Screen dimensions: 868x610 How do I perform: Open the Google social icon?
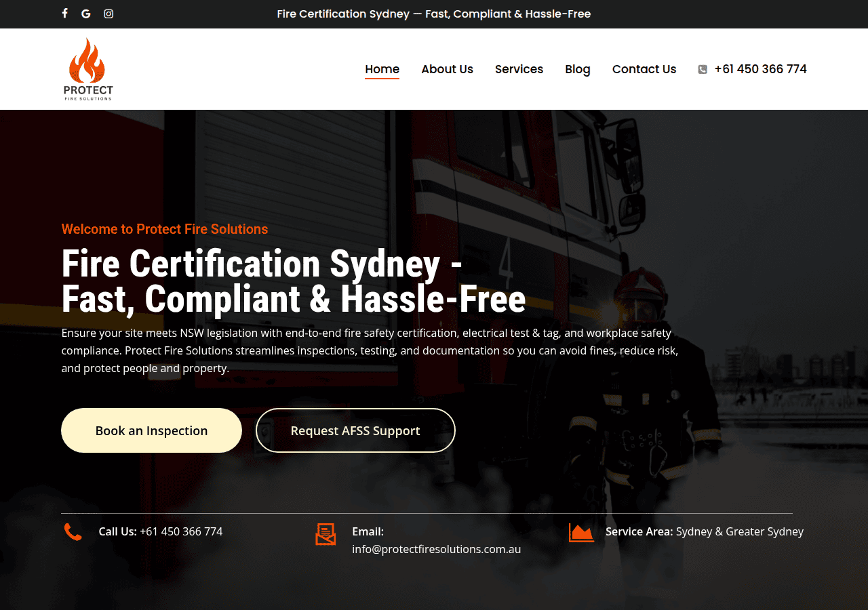86,14
